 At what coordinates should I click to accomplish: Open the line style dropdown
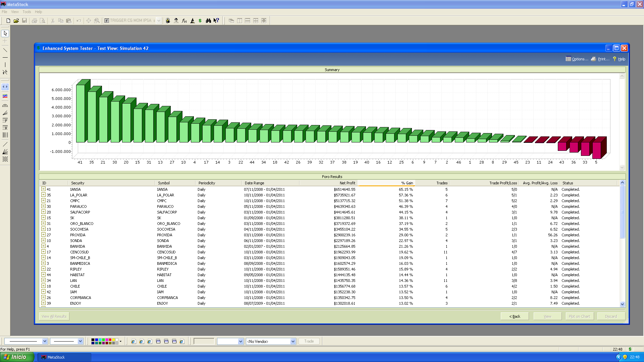click(x=45, y=341)
